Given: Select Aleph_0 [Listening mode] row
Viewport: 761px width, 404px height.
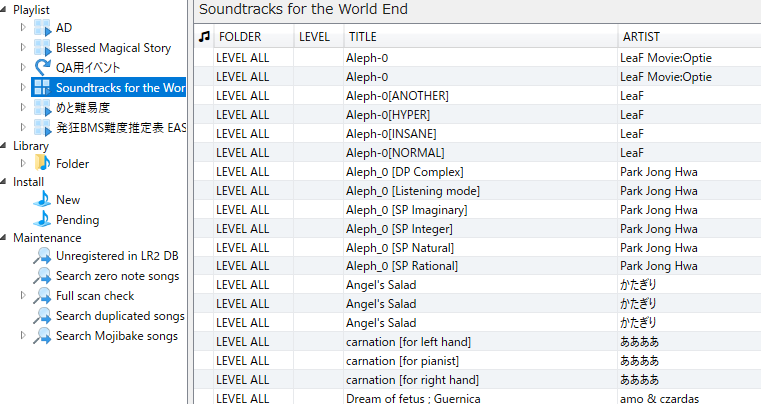Looking at the screenshot, I should [x=478, y=190].
